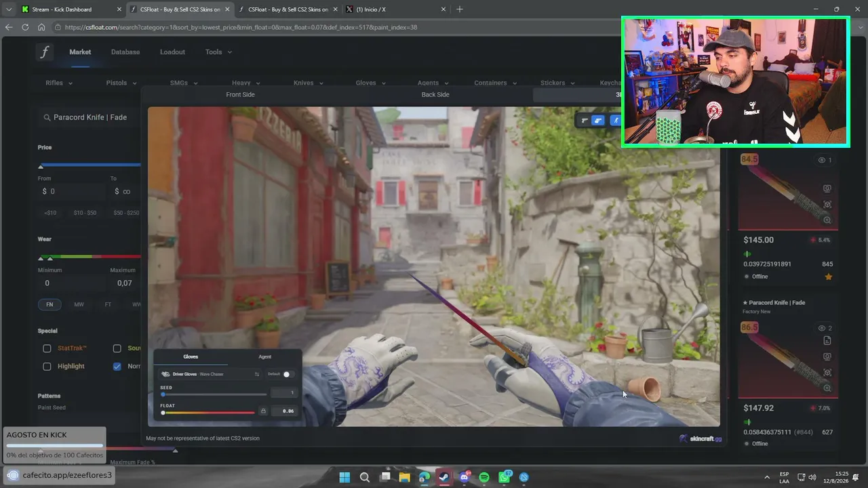Check the Highlight checkbox
868x488 pixels.
point(47,367)
